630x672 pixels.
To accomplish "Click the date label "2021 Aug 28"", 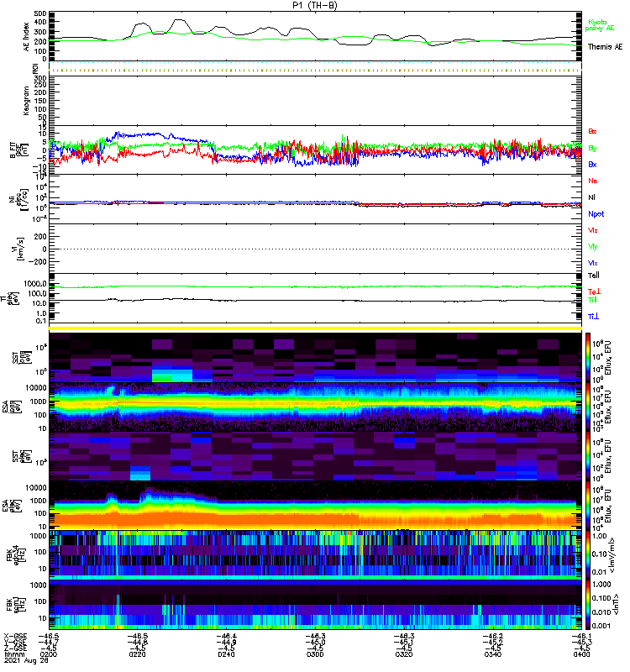I will pos(26,661).
